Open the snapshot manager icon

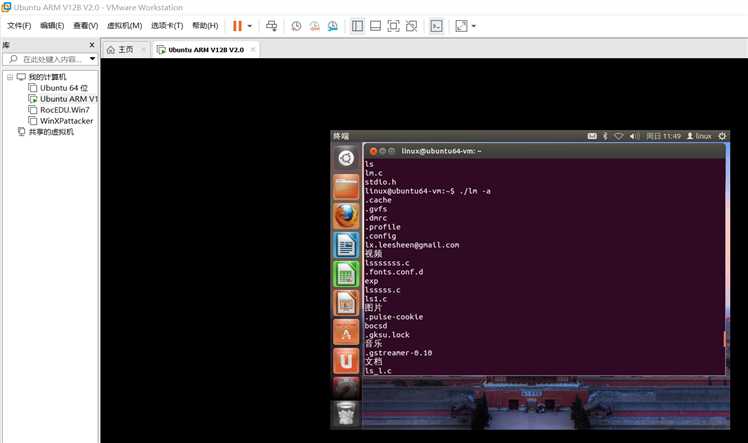(x=332, y=26)
